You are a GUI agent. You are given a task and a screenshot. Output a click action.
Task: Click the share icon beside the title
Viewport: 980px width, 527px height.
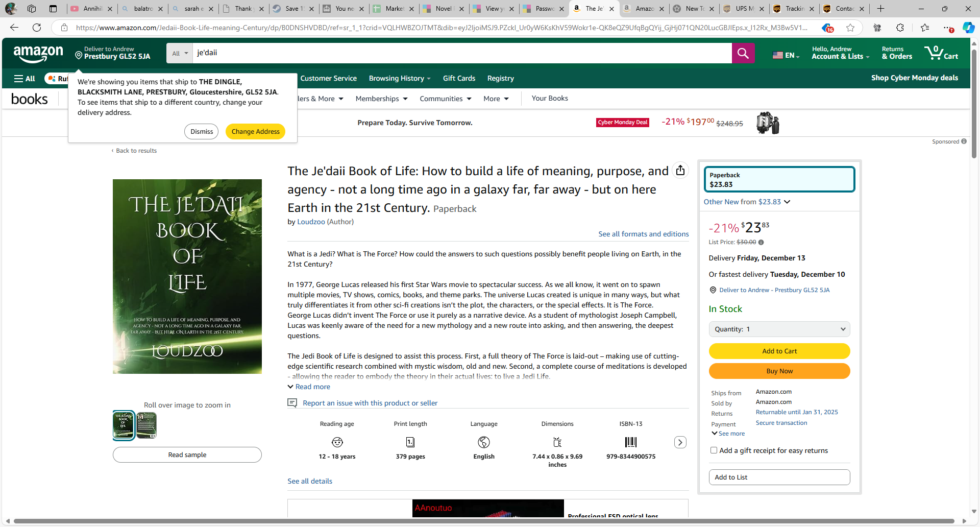(680, 171)
